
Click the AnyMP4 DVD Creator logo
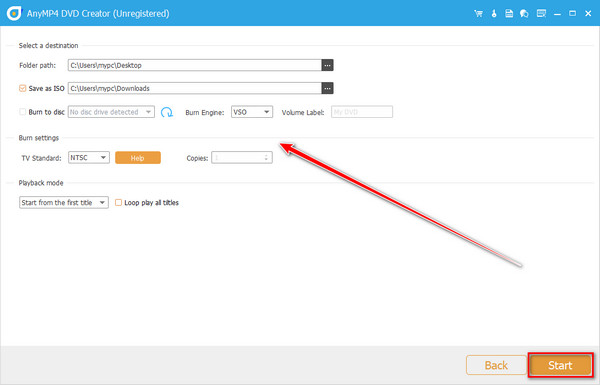click(x=14, y=13)
